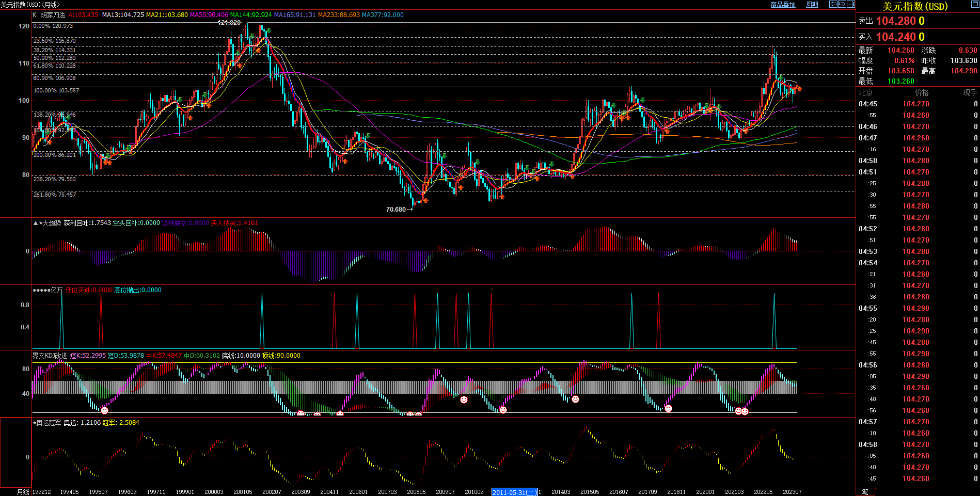Open the 周期 period link
The width and height of the screenshot is (980, 496).
point(812,5)
